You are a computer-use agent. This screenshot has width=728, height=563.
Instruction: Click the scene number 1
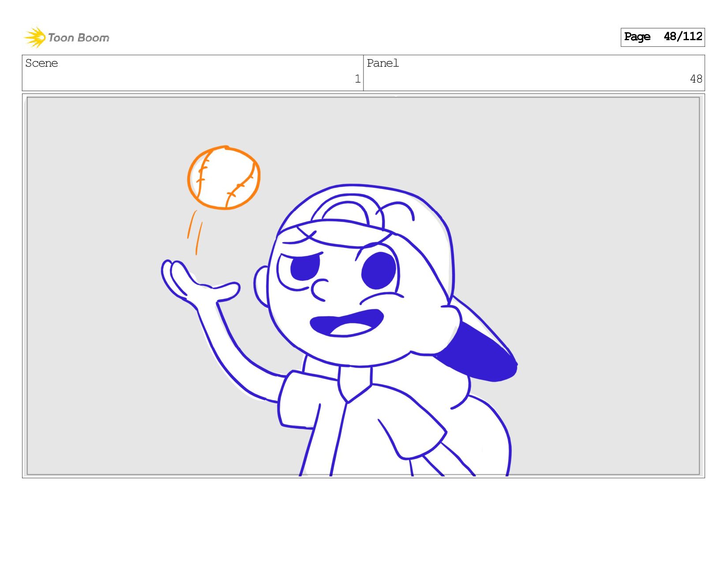357,79
